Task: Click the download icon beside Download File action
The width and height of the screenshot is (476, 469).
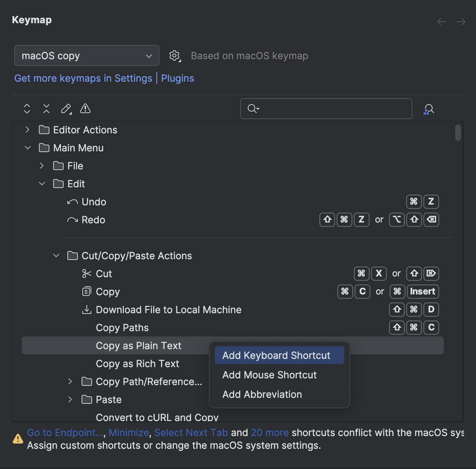Action: point(86,309)
